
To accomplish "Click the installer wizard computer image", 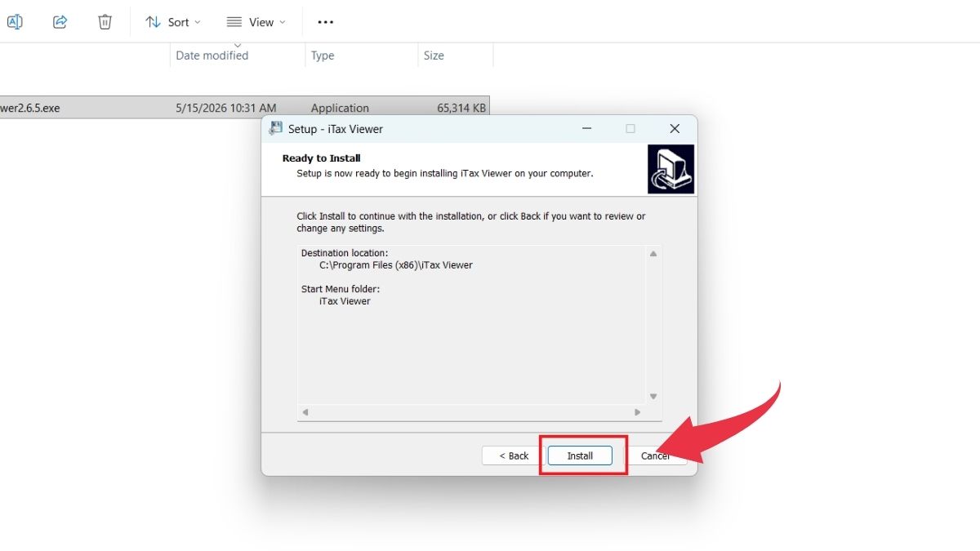I will click(x=670, y=169).
